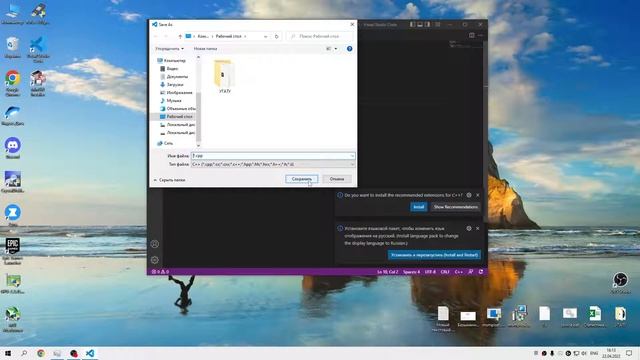Open the view options dropdown arrow
The width and height of the screenshot is (640, 360).
tap(336, 49)
